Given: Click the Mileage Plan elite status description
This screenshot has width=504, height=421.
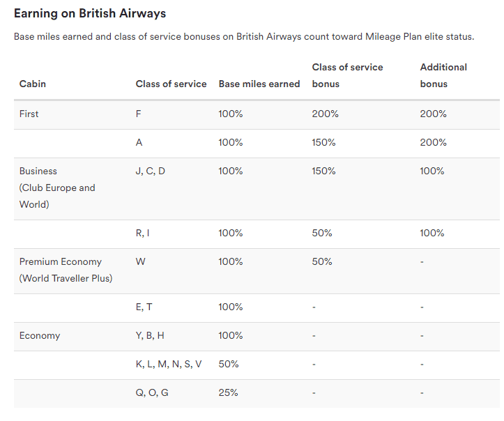Looking at the screenshot, I should 244,36.
